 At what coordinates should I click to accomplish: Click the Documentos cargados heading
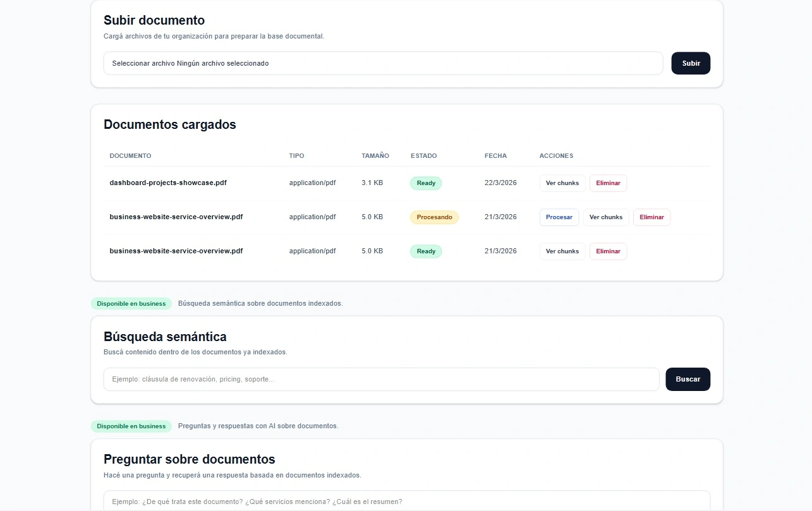(170, 124)
